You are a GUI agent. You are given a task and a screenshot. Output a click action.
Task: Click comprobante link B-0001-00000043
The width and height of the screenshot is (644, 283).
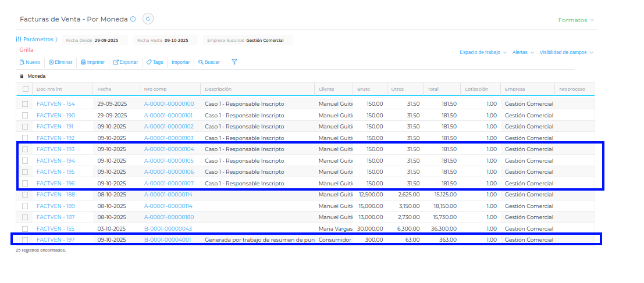point(168,229)
